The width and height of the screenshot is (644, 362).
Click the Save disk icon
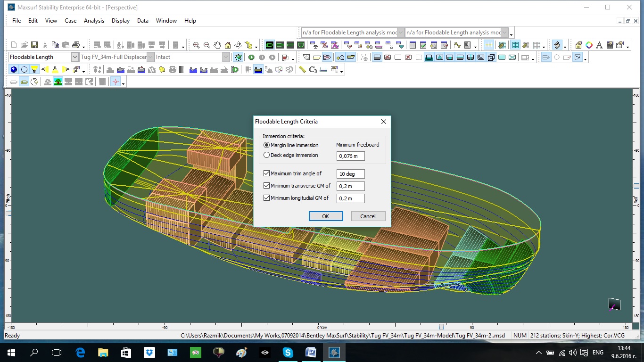click(x=34, y=45)
